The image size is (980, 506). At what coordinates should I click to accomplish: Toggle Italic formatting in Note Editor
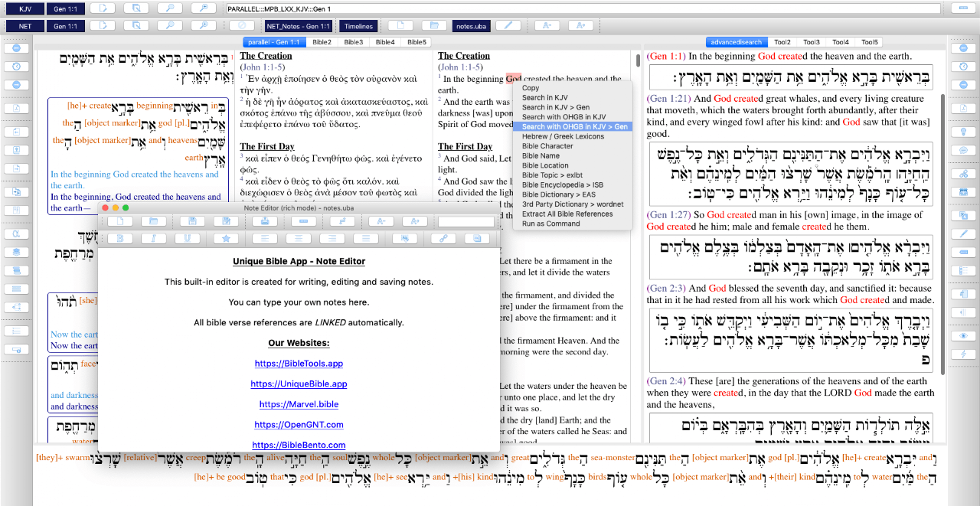pos(154,238)
